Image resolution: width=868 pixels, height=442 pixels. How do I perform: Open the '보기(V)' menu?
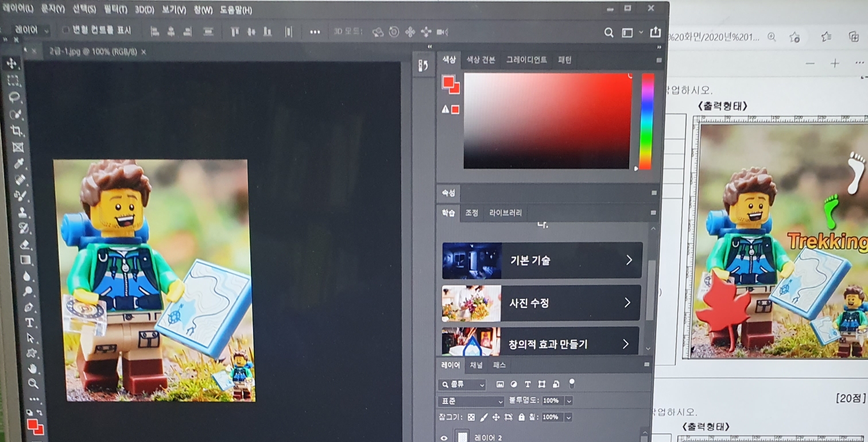tap(174, 10)
